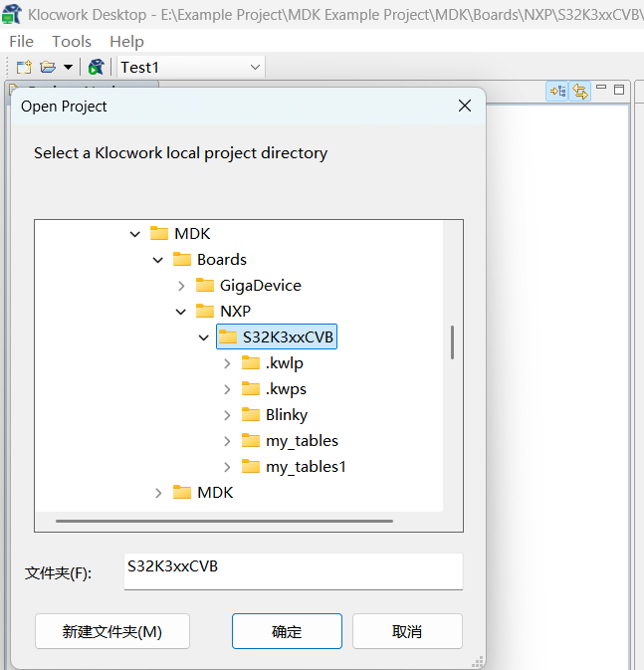Image resolution: width=644 pixels, height=670 pixels.
Task: Click the Run Analysis toolbar icon
Action: (97, 67)
